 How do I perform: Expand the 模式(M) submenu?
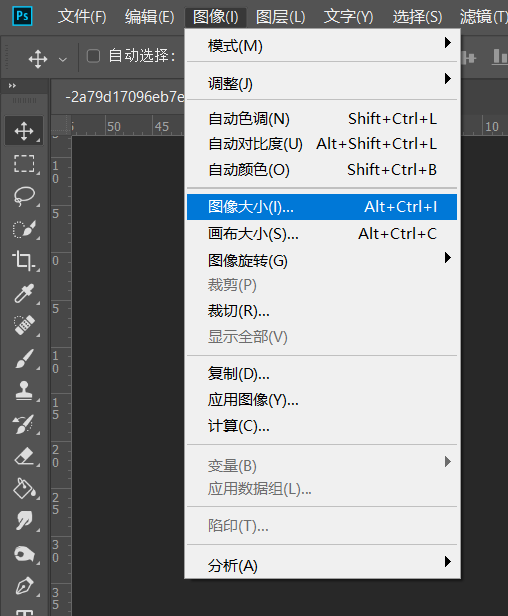pyautogui.click(x=322, y=46)
